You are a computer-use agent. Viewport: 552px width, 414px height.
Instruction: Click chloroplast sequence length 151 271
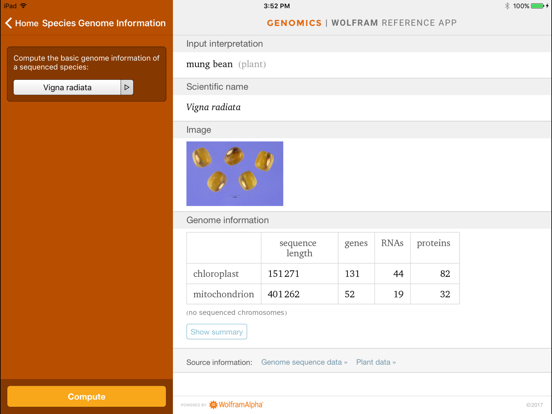(284, 274)
